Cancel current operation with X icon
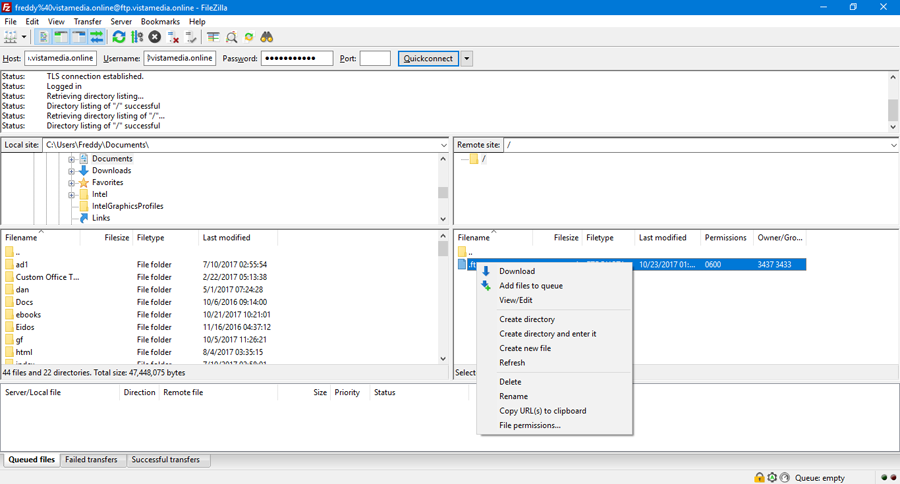Image resolution: width=900 pixels, height=484 pixels. [x=154, y=37]
